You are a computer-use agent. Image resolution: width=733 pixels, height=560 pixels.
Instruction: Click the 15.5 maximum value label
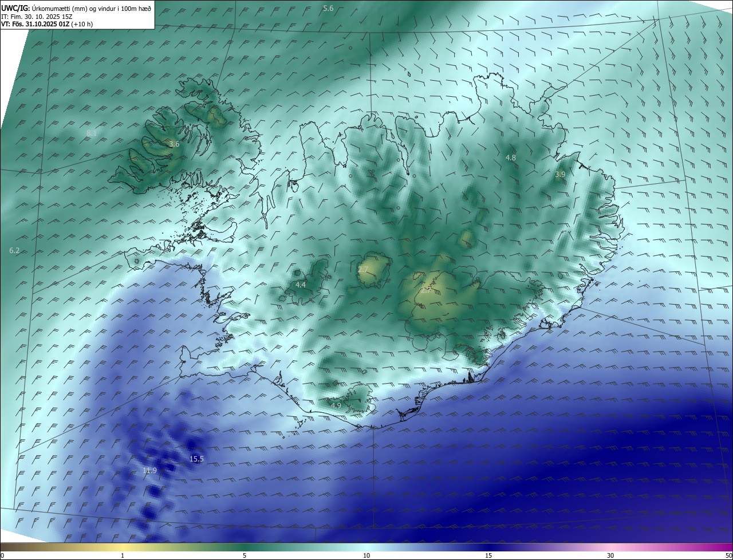pyautogui.click(x=196, y=459)
